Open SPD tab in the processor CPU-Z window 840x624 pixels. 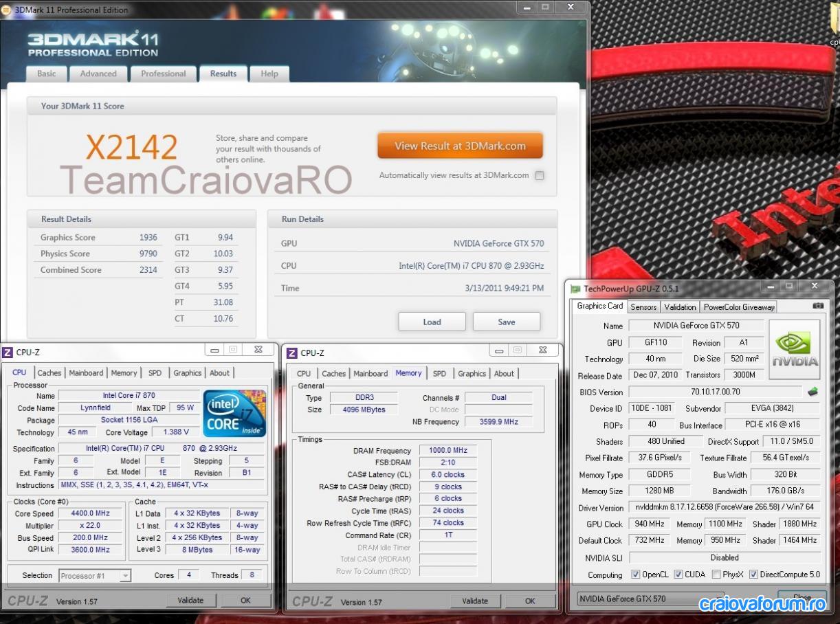[x=155, y=373]
